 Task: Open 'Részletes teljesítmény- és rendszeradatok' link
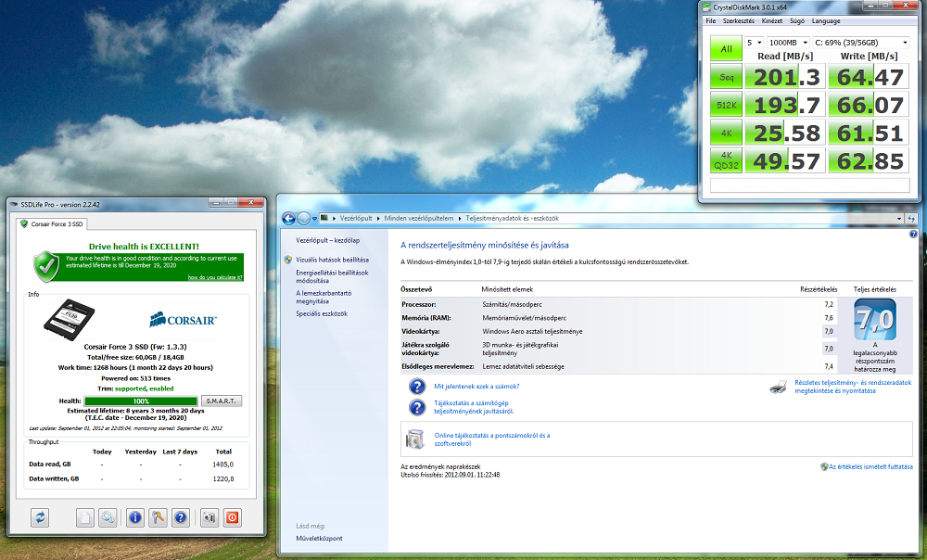(x=853, y=387)
